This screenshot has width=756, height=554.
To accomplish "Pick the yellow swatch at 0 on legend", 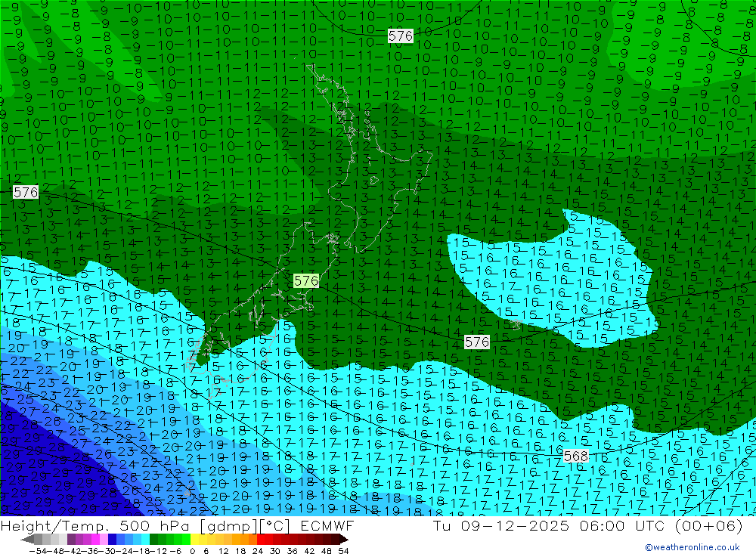I will [x=195, y=540].
